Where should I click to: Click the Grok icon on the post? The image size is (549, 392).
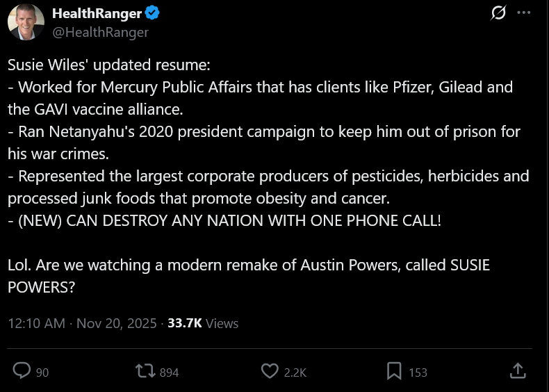click(498, 13)
